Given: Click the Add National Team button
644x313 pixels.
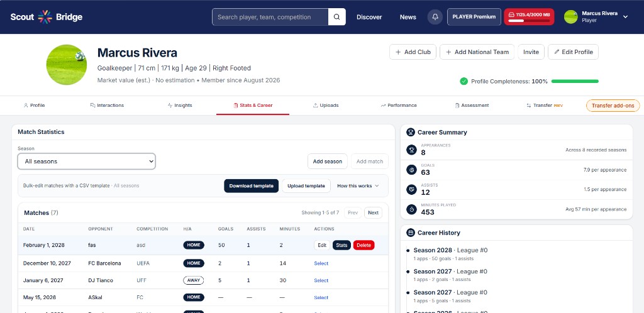Looking at the screenshot, I should pyautogui.click(x=477, y=52).
